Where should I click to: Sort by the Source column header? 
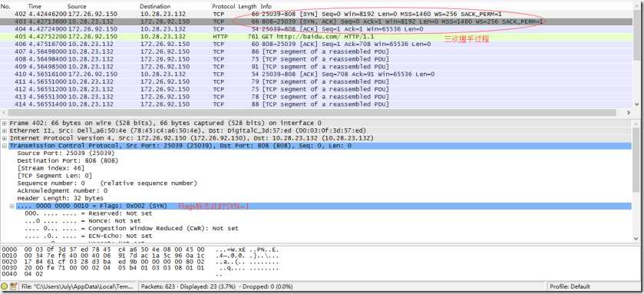tap(77, 7)
